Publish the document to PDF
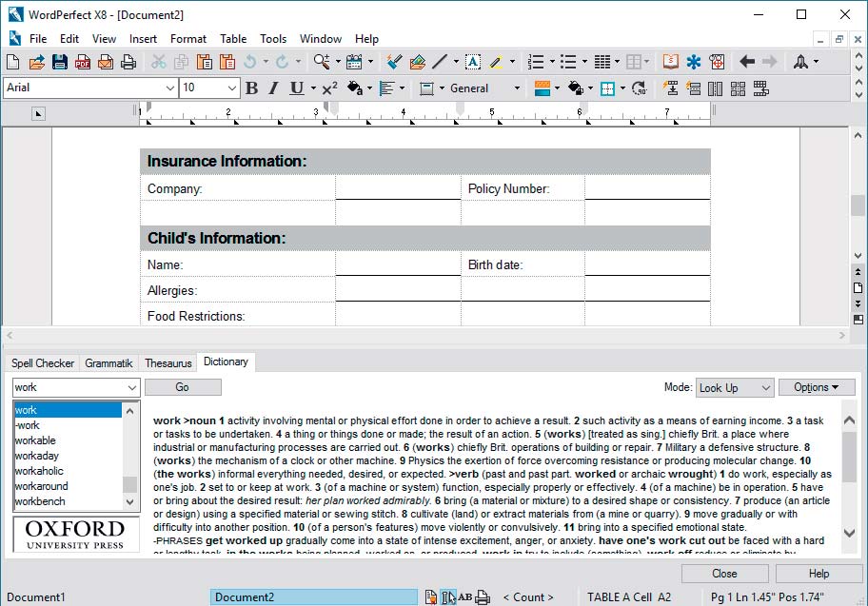The height and width of the screenshot is (606, 868). (83, 62)
